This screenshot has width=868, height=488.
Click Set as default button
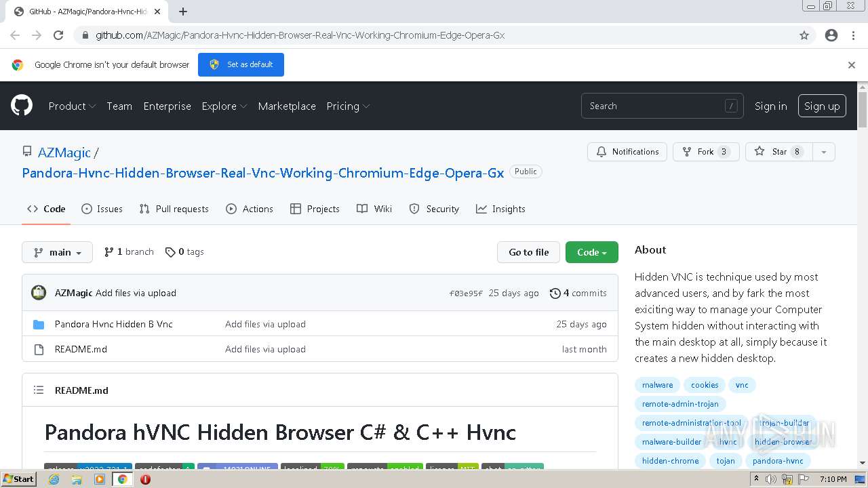[241, 64]
